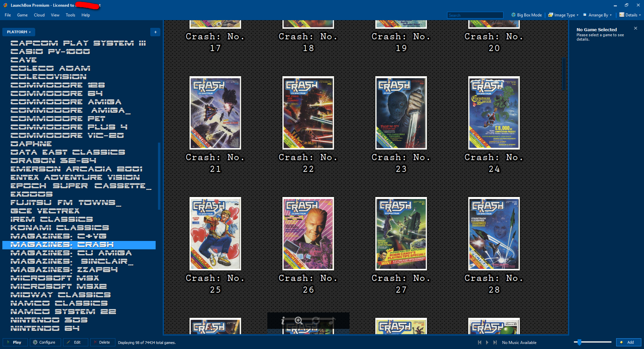Open the File menu
The width and height of the screenshot is (644, 349).
pyautogui.click(x=8, y=15)
